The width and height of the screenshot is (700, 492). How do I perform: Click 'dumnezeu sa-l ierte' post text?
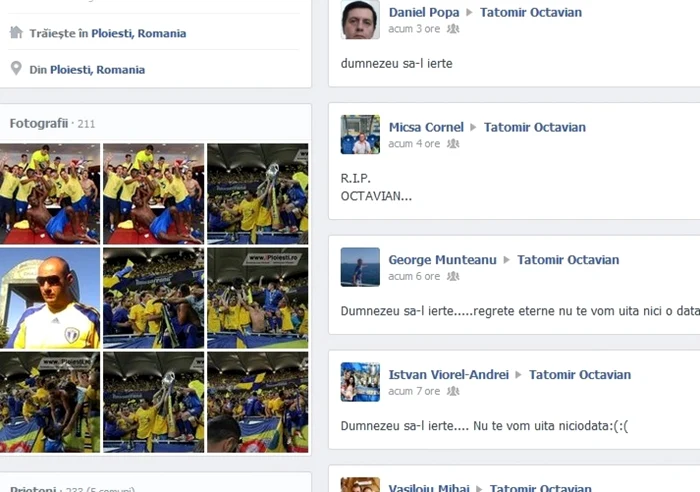(396, 63)
